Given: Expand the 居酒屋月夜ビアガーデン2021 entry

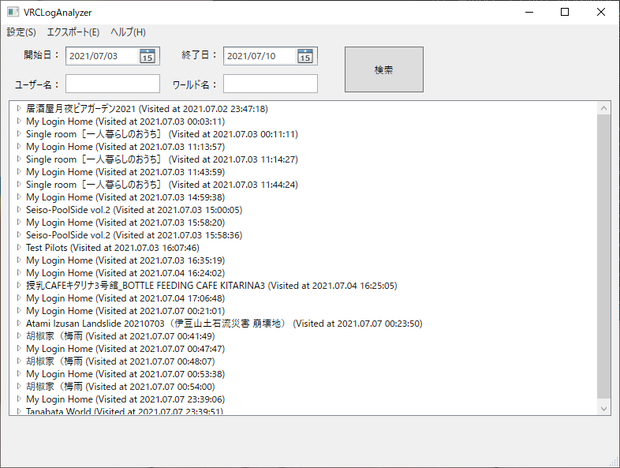Looking at the screenshot, I should point(19,108).
